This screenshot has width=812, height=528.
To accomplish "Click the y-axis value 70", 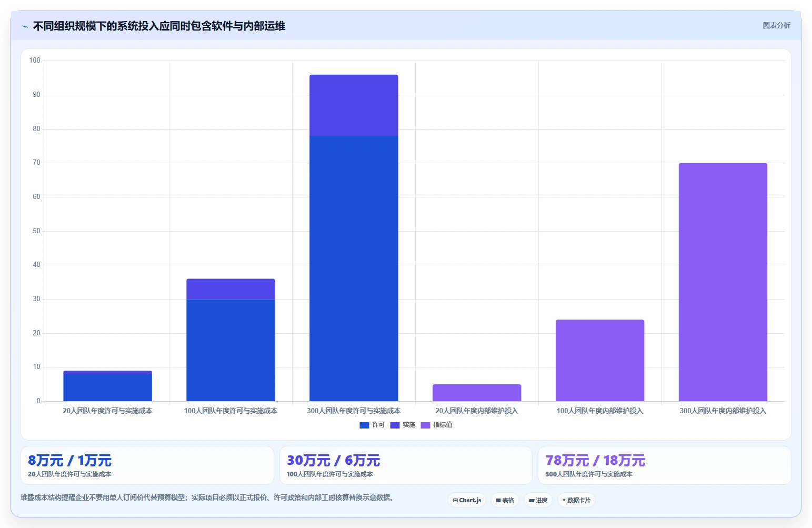I will [36, 163].
